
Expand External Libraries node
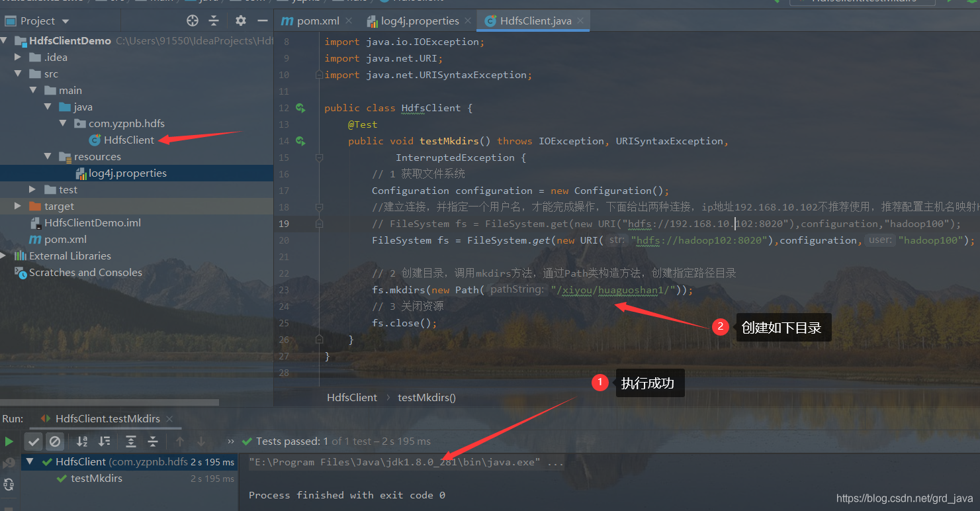point(4,256)
